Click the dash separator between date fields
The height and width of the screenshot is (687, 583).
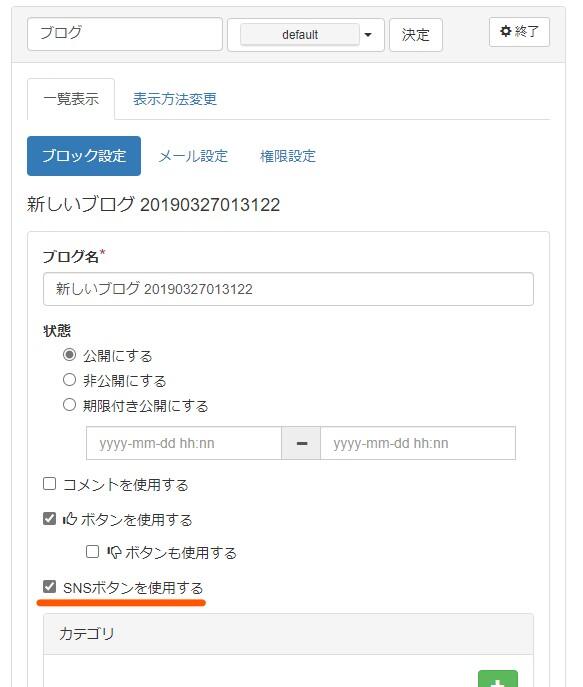301,443
